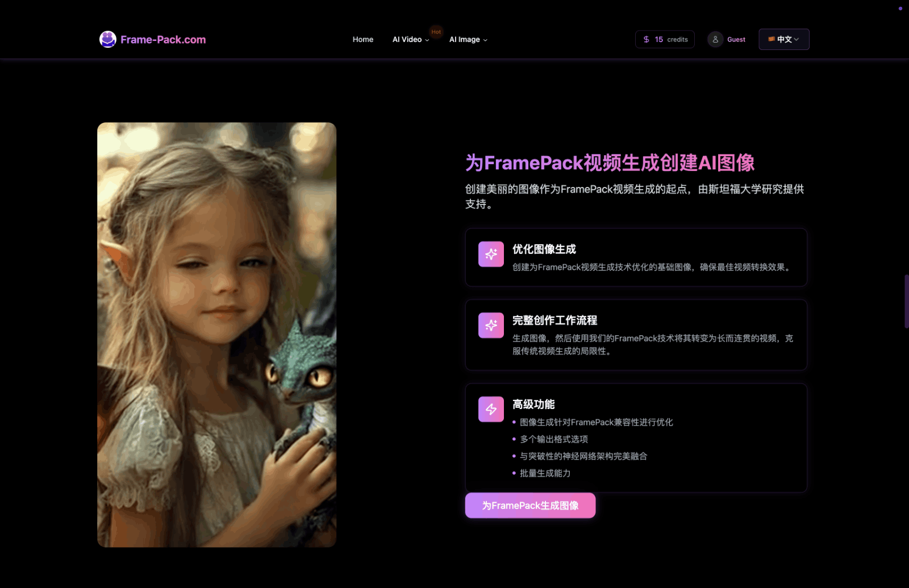Click the 完整创作工作流程 card heading
The width and height of the screenshot is (909, 588).
click(554, 320)
